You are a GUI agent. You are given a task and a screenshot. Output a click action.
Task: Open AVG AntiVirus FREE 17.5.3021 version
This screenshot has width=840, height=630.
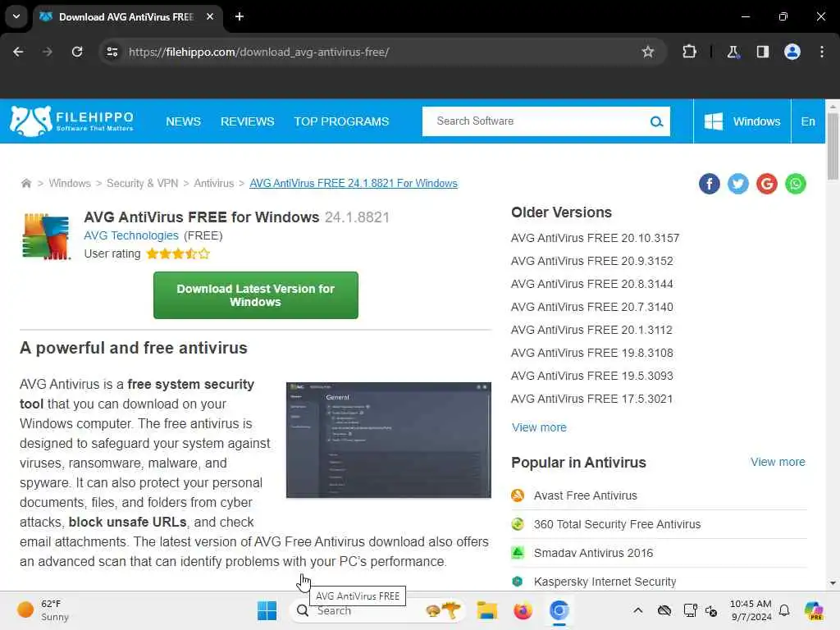coord(591,399)
